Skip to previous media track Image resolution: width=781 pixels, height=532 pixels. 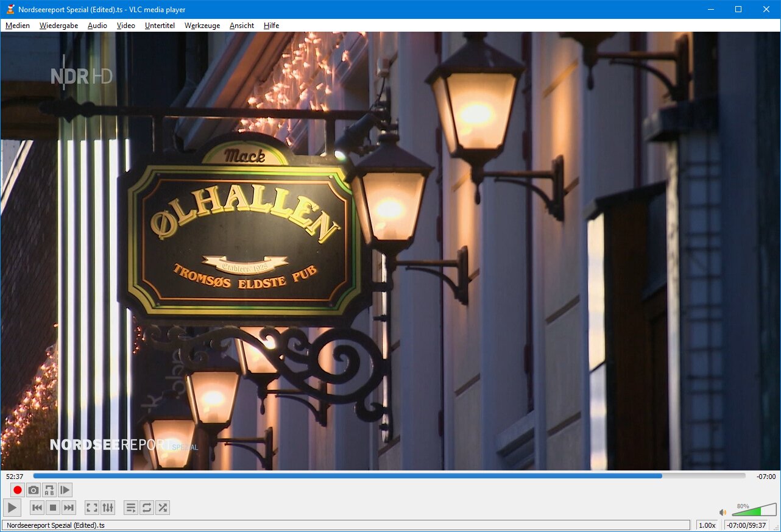37,508
